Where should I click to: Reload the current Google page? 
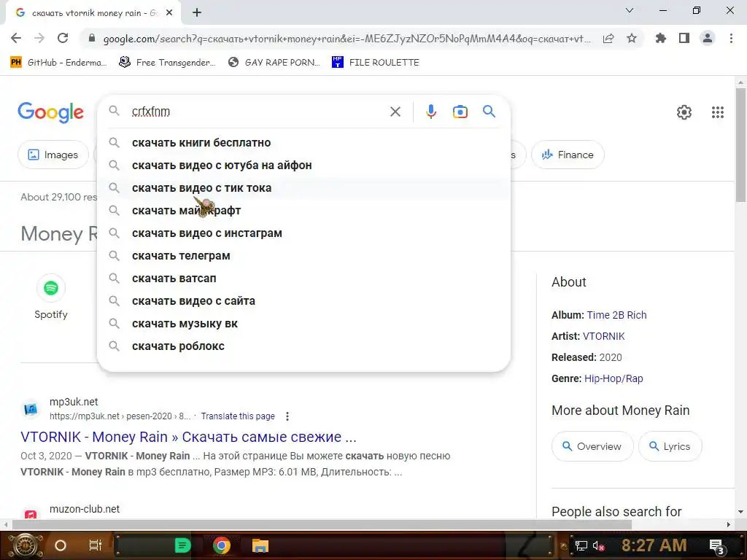coord(63,38)
